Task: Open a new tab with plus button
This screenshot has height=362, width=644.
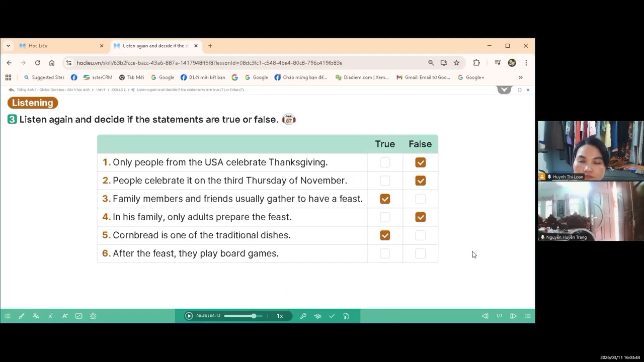Action: click(210, 46)
